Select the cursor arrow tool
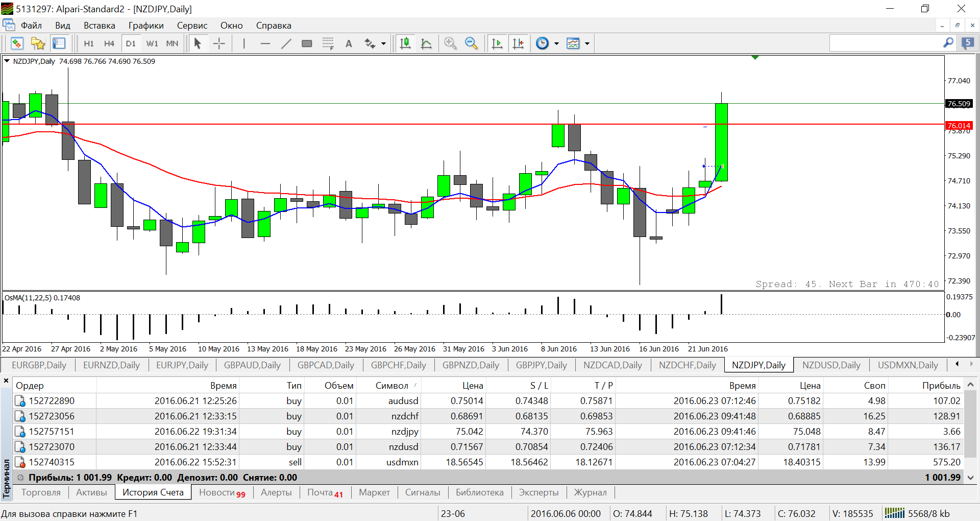 [x=198, y=43]
